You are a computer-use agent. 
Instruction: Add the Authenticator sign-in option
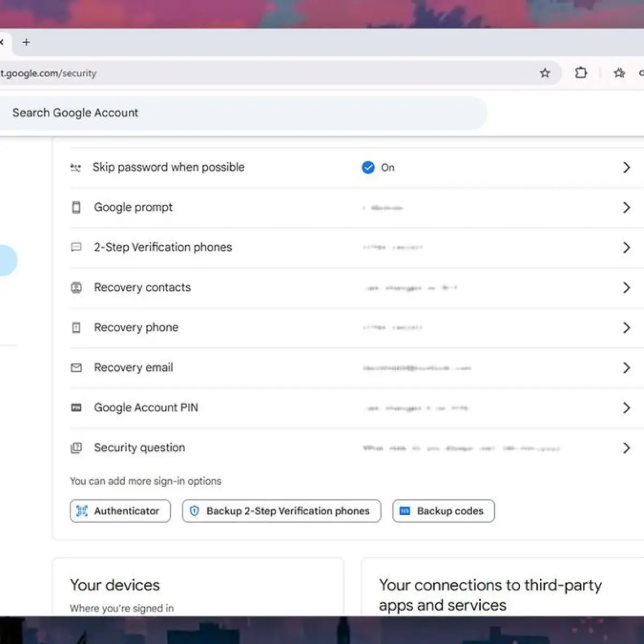click(120, 511)
